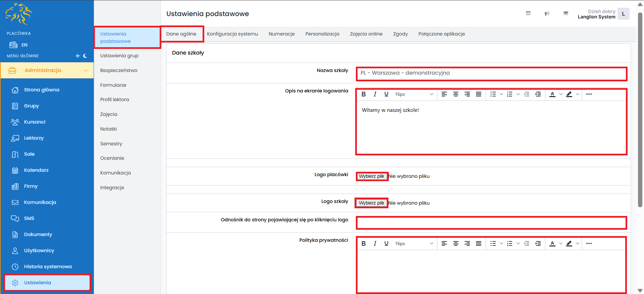Toggle dark mode with the moon icon

click(x=85, y=56)
